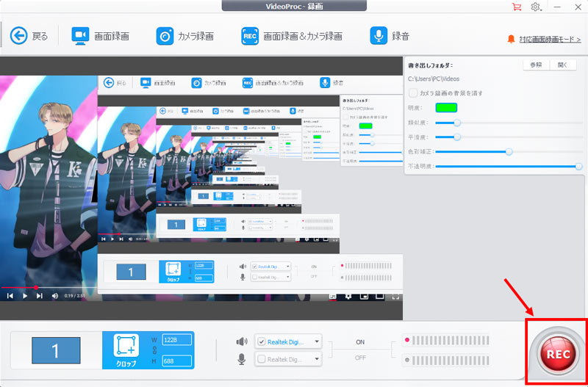Enable カメラ録画の背景を消す checkbox

(413, 93)
